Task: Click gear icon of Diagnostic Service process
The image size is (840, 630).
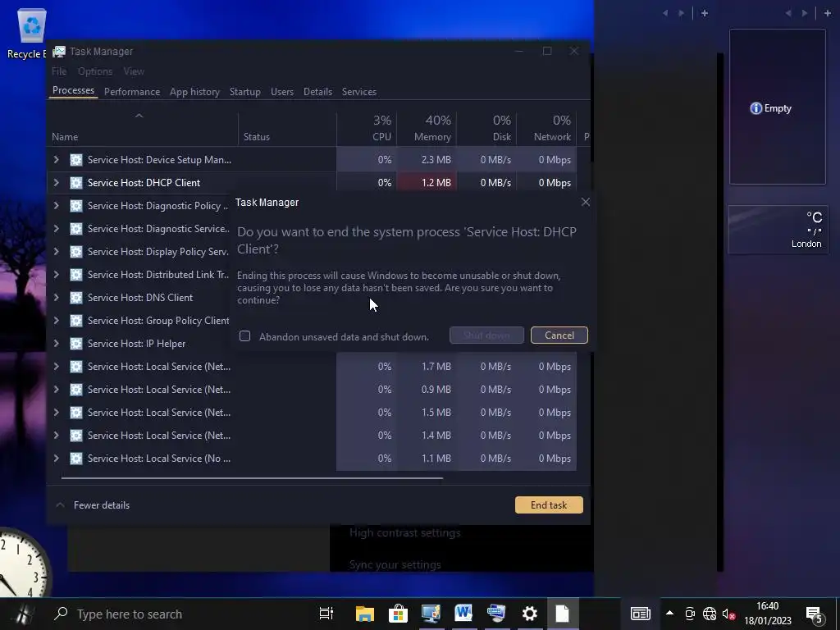Action: 76,229
